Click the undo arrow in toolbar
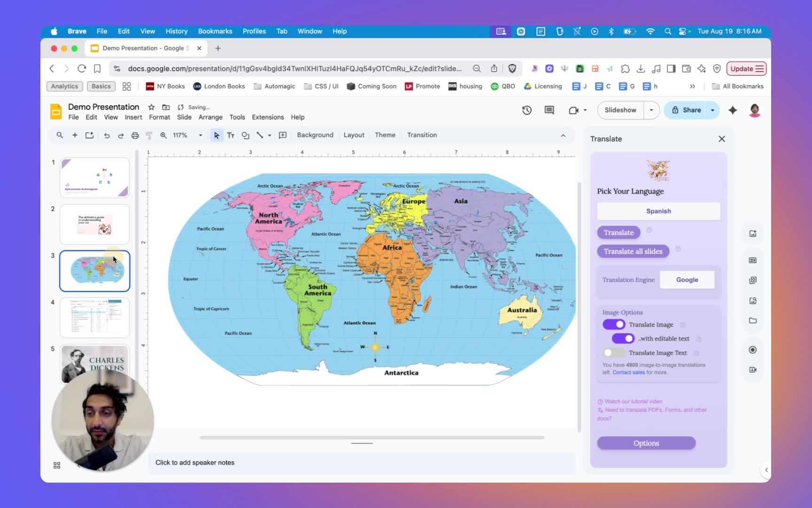This screenshot has width=812, height=508. click(107, 135)
